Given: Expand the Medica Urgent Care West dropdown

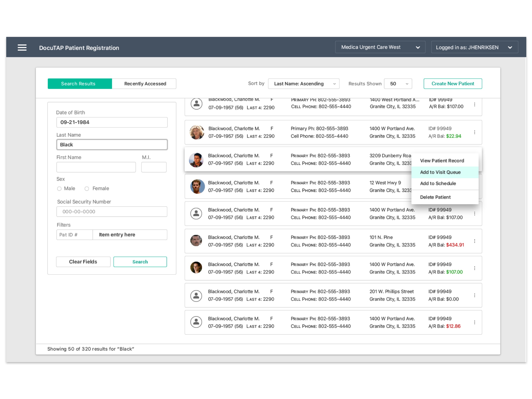Looking at the screenshot, I should click(x=380, y=47).
